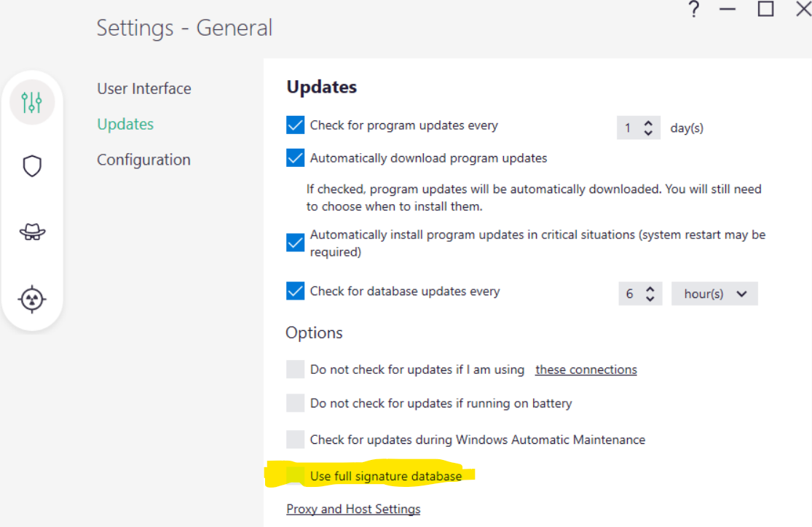Select the Updates section in left menu

point(125,124)
